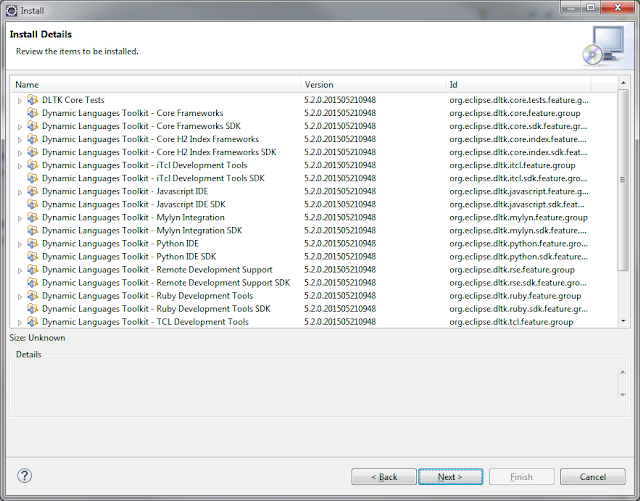Select the Mylyn Integration SDK row

(x=313, y=230)
